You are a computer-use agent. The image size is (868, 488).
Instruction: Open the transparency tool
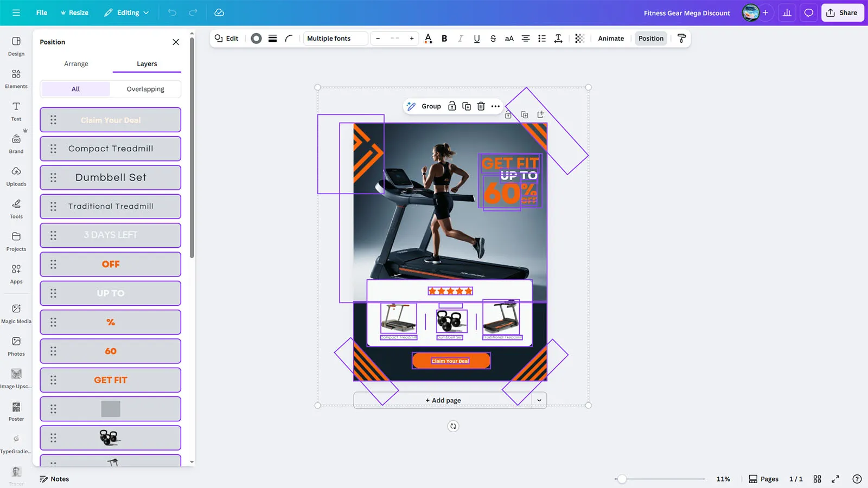click(579, 38)
